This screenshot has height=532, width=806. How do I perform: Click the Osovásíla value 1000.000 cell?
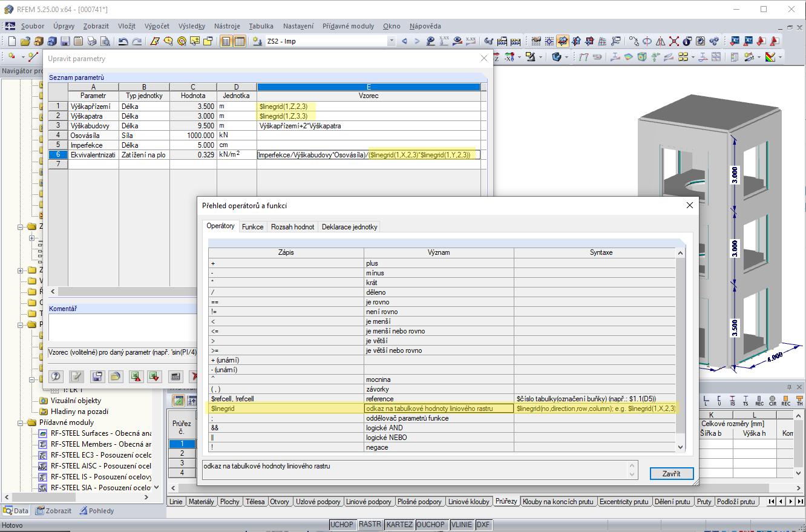(x=193, y=136)
